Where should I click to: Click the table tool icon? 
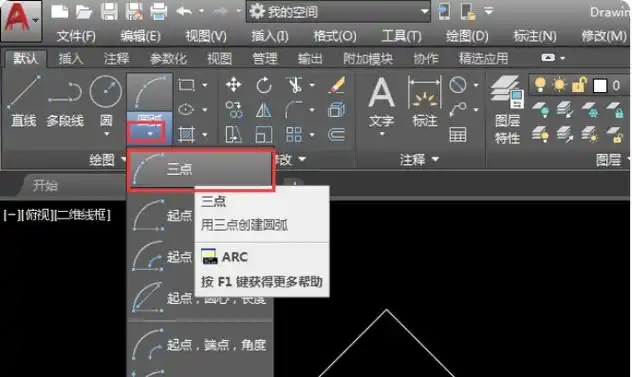(458, 135)
